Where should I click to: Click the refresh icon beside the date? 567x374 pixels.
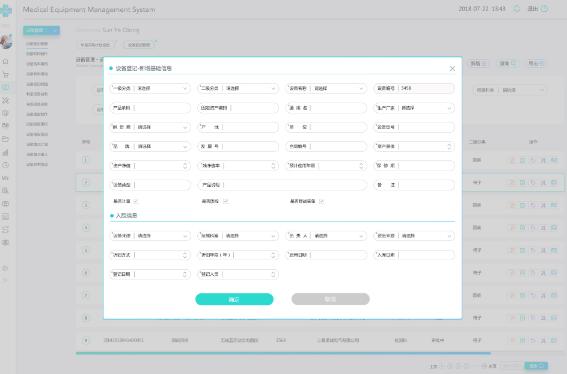[517, 9]
